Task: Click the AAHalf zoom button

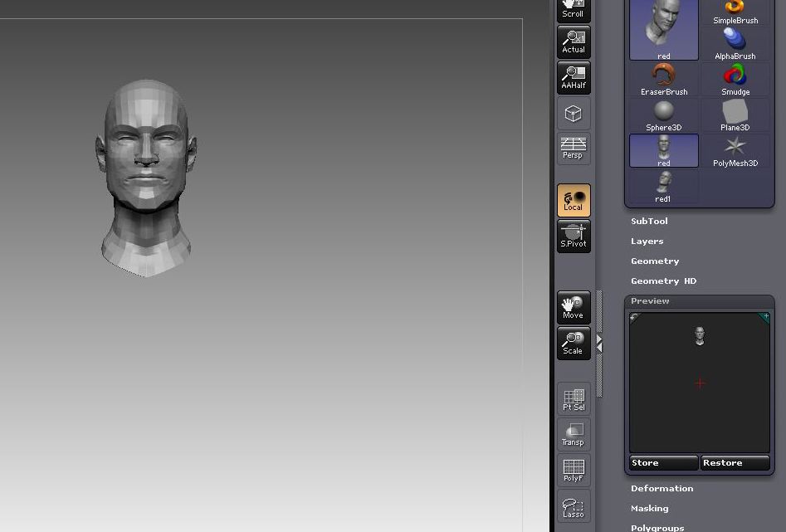Action: click(x=574, y=78)
